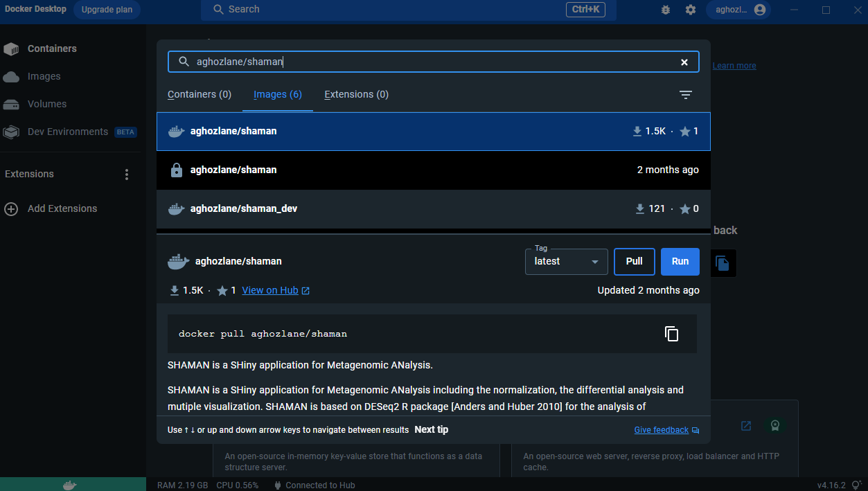Image resolution: width=868 pixels, height=491 pixels.
Task: Open the aghozl… account menu
Action: point(740,10)
